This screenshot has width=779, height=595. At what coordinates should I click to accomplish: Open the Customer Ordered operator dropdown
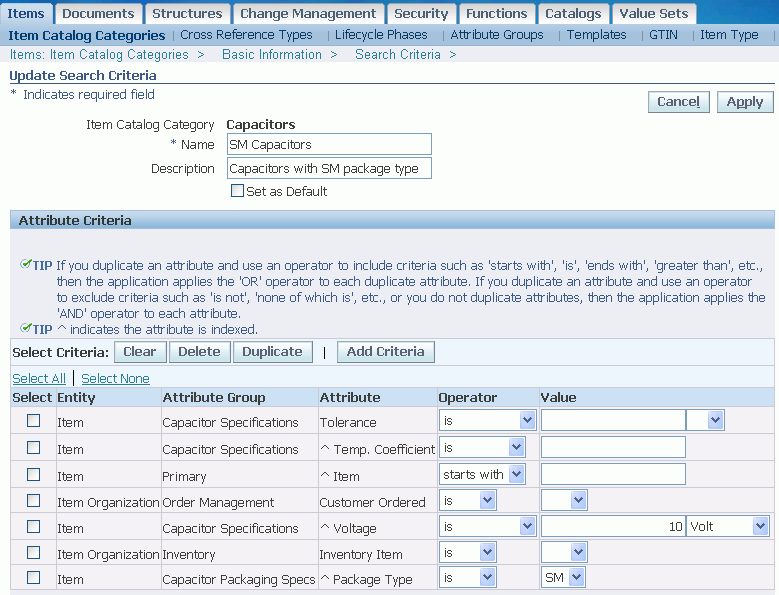(467, 500)
